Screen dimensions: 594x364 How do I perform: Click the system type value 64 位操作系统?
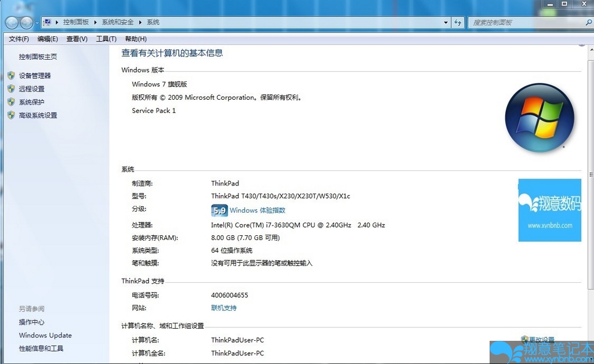pyautogui.click(x=232, y=250)
